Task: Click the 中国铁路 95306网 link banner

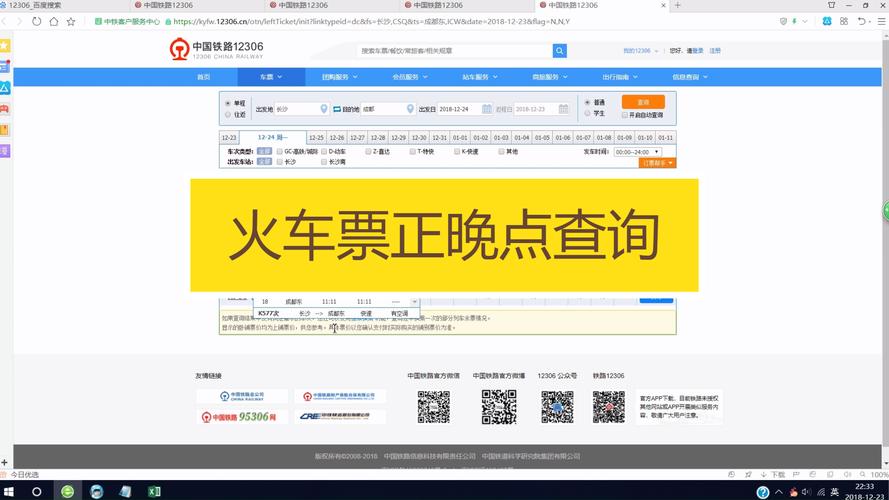Action: coord(242,417)
